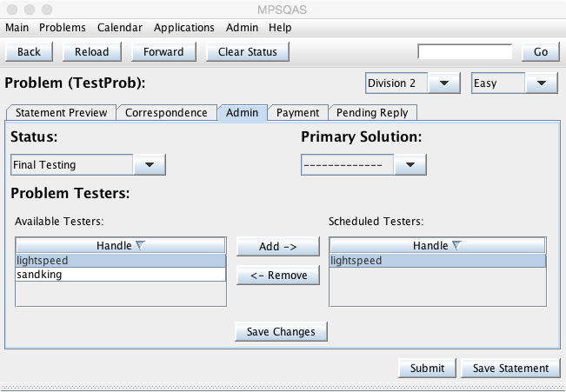Click the Go button
This screenshot has width=566, height=392.
tap(540, 52)
